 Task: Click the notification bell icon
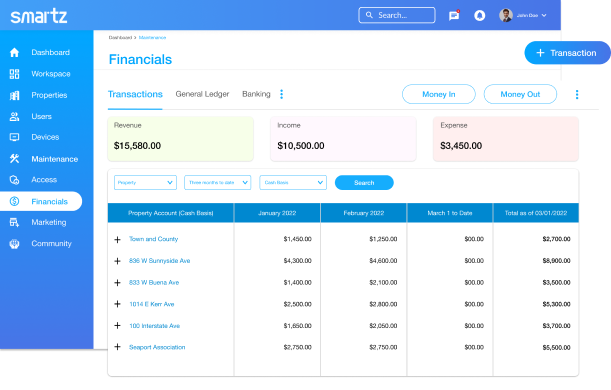point(479,16)
